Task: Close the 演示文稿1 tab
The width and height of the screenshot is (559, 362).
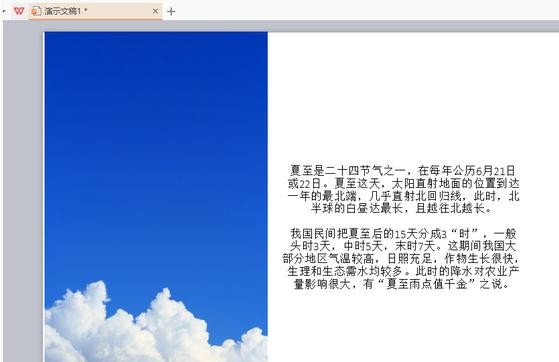Action: (x=155, y=11)
